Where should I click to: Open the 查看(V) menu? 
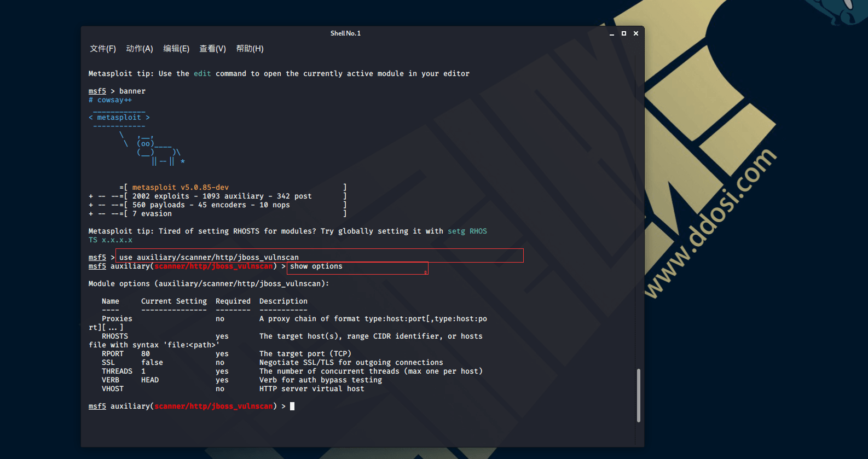tap(213, 49)
